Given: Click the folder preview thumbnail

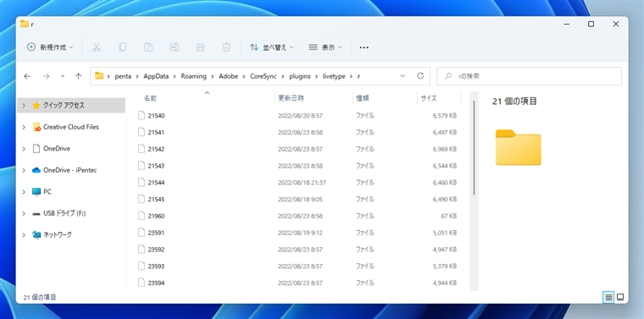Looking at the screenshot, I should point(519,147).
